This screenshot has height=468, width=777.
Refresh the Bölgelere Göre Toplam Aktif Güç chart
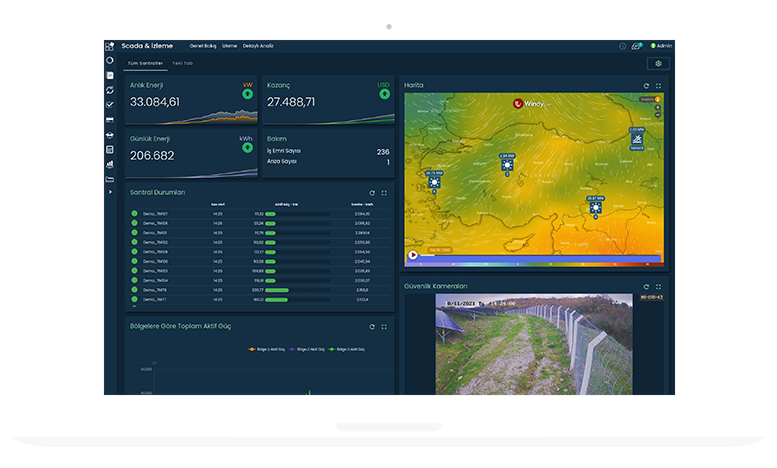click(372, 327)
